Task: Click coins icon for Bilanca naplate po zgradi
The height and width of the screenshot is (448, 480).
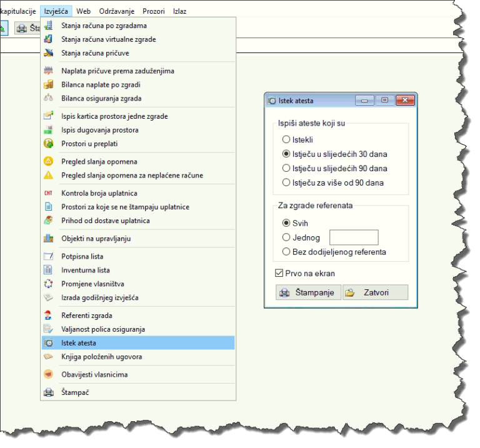Action: pos(48,84)
